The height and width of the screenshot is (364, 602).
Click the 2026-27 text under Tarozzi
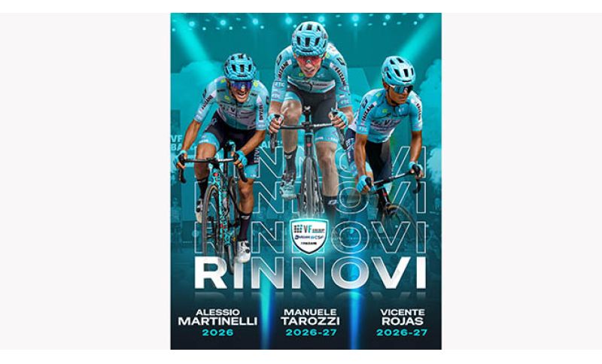pos(311,332)
